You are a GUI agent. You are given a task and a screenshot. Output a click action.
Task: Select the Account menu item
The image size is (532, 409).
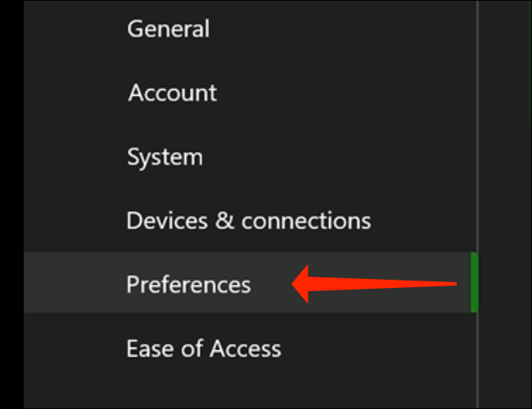click(172, 92)
